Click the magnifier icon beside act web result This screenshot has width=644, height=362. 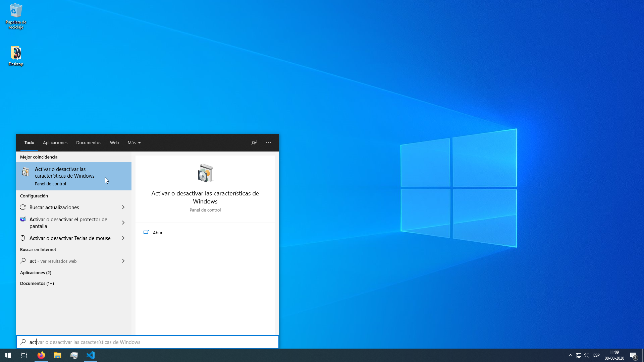click(23, 260)
